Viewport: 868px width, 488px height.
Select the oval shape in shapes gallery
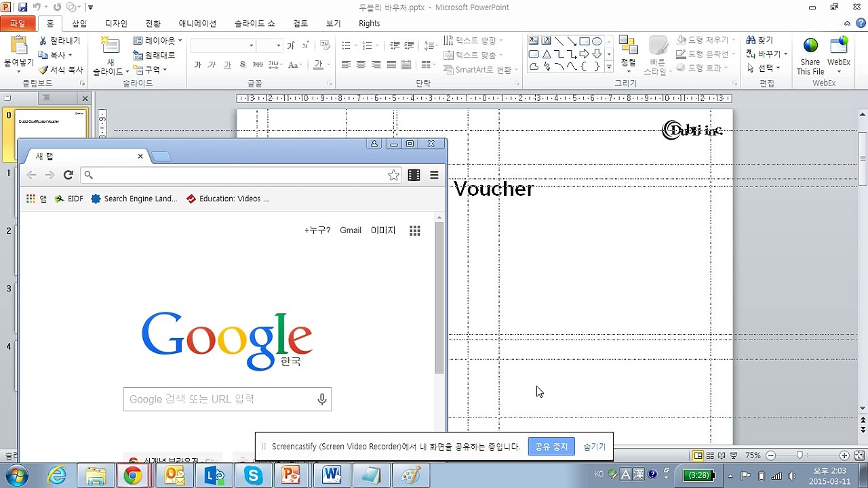[597, 41]
